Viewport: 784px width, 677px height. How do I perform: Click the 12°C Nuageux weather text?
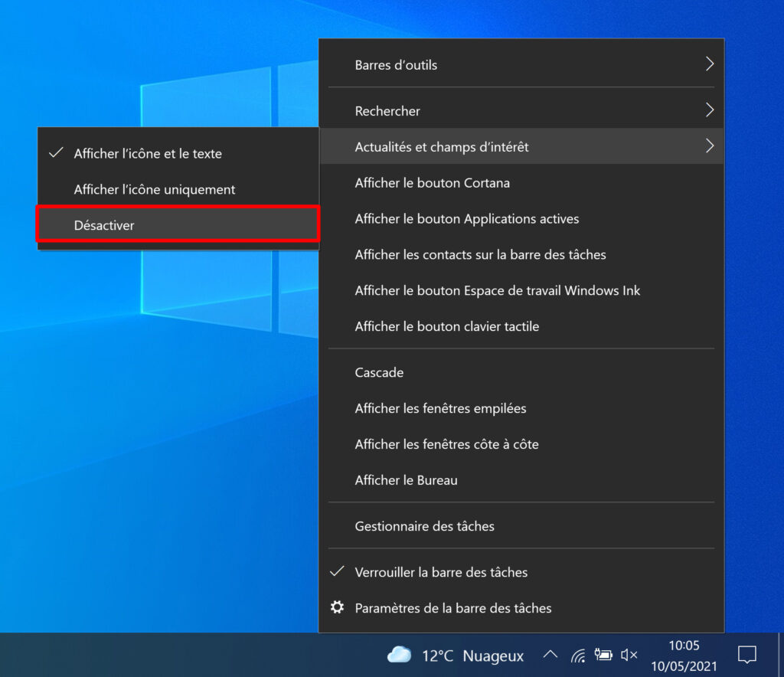coord(472,656)
